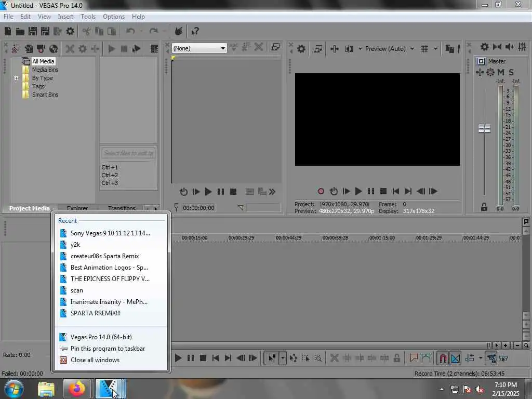Show more trimmer transport buttons chevron
Viewport: 532px width, 399px height.
pos(272,192)
